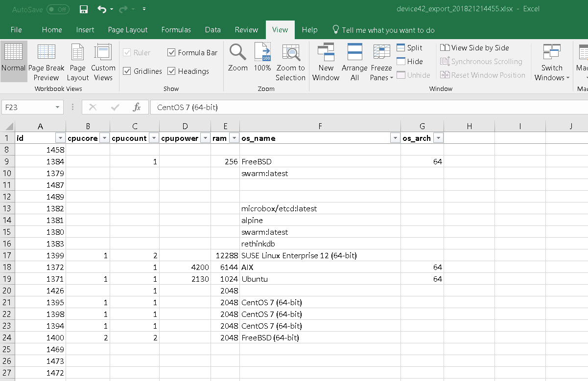Screen dimensions: 588x381
Task: Select cell with ram value 12288
Action: [225, 255]
